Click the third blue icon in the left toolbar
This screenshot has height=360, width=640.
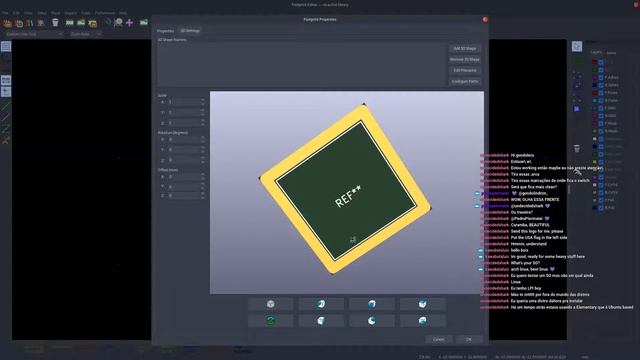[x=6, y=80]
